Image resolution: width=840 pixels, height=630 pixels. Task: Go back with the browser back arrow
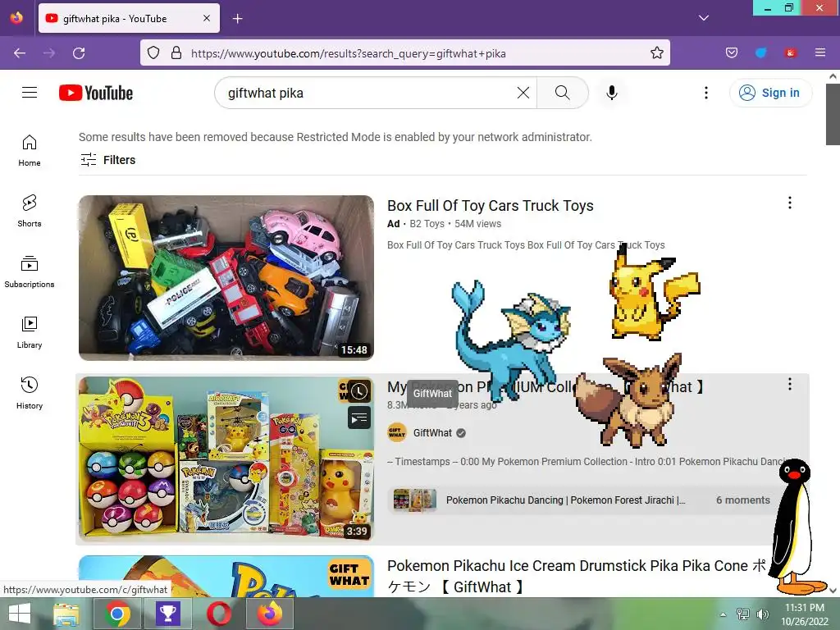click(x=20, y=53)
